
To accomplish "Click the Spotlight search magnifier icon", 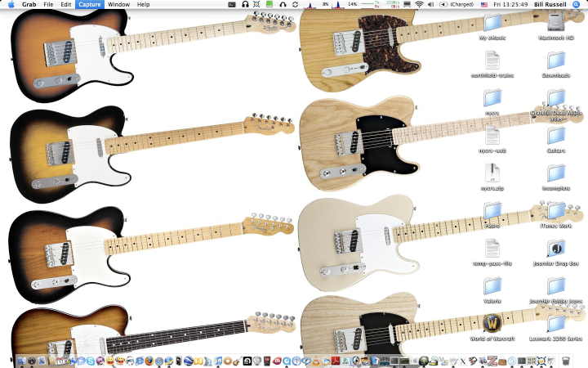I will 577,5.
